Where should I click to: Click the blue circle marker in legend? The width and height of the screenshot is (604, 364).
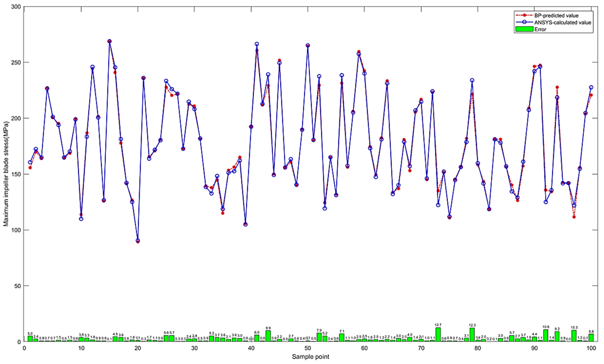tap(524, 22)
